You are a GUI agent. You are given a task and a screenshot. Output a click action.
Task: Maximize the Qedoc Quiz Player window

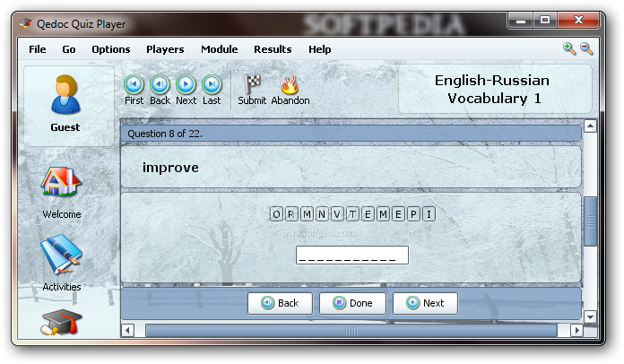[x=545, y=21]
